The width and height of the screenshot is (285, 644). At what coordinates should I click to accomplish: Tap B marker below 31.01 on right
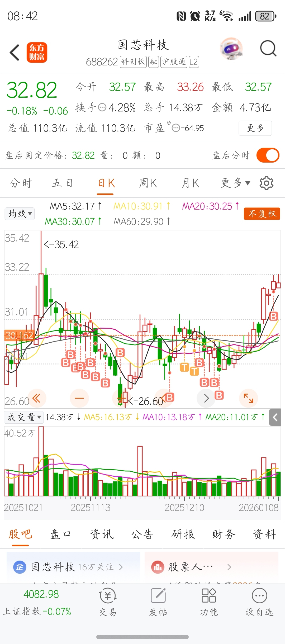(x=274, y=316)
